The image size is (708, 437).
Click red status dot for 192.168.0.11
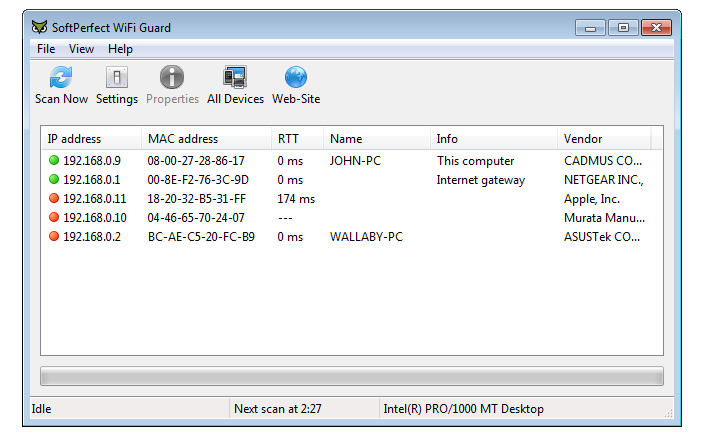click(54, 198)
